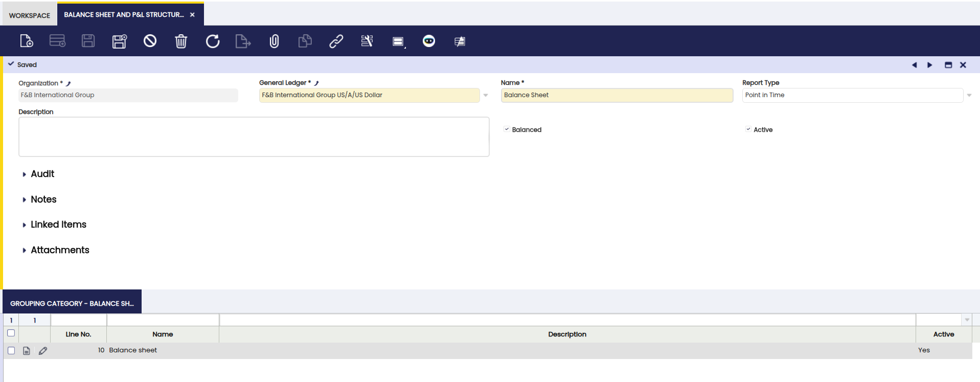Toggle the Active checkbox
The image size is (980, 382).
coord(748,129)
